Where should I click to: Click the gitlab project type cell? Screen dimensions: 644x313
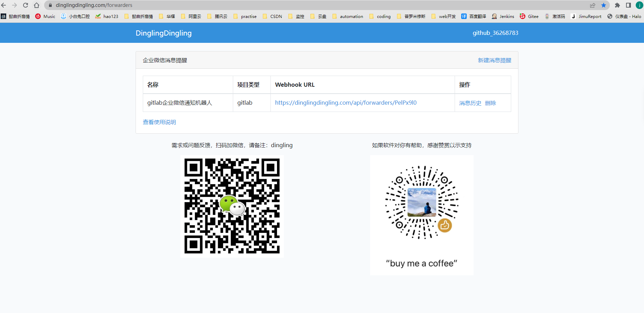(x=252, y=103)
